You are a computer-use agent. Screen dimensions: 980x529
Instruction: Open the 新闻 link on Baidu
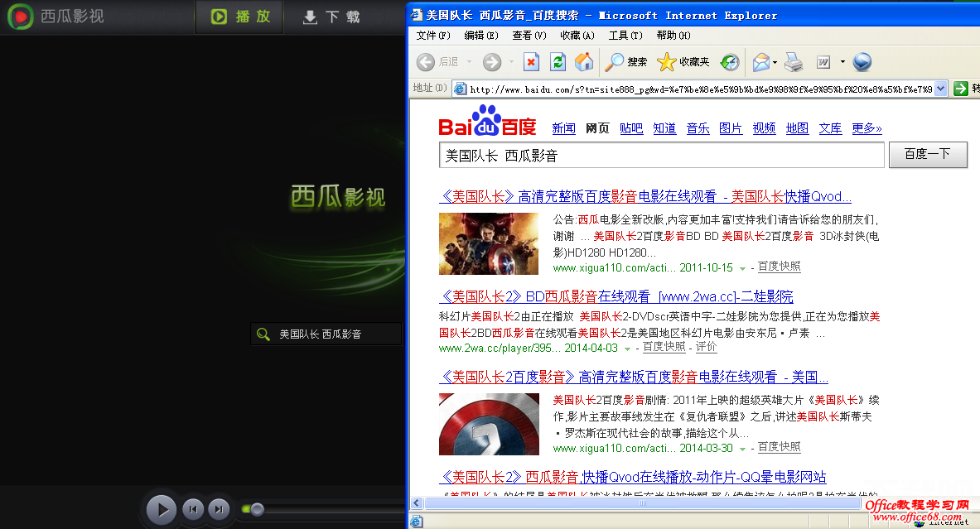(x=564, y=128)
